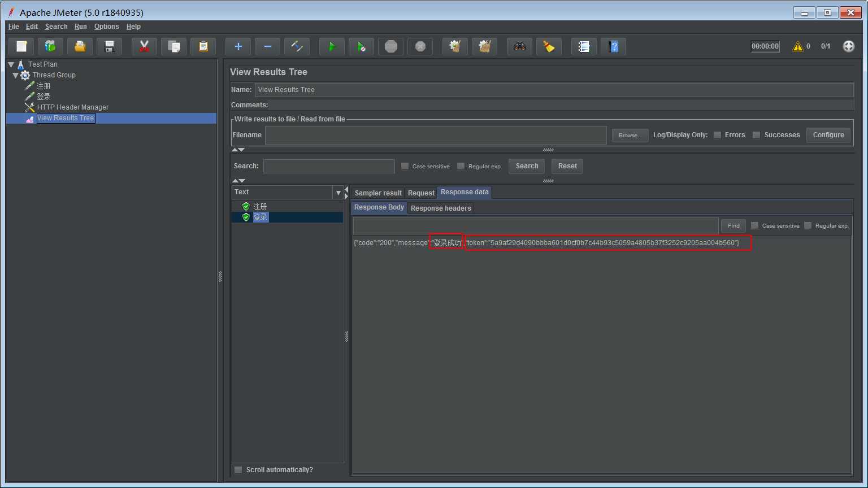Viewport: 868px width, 488px height.
Task: Click the Search text input field
Action: point(329,166)
